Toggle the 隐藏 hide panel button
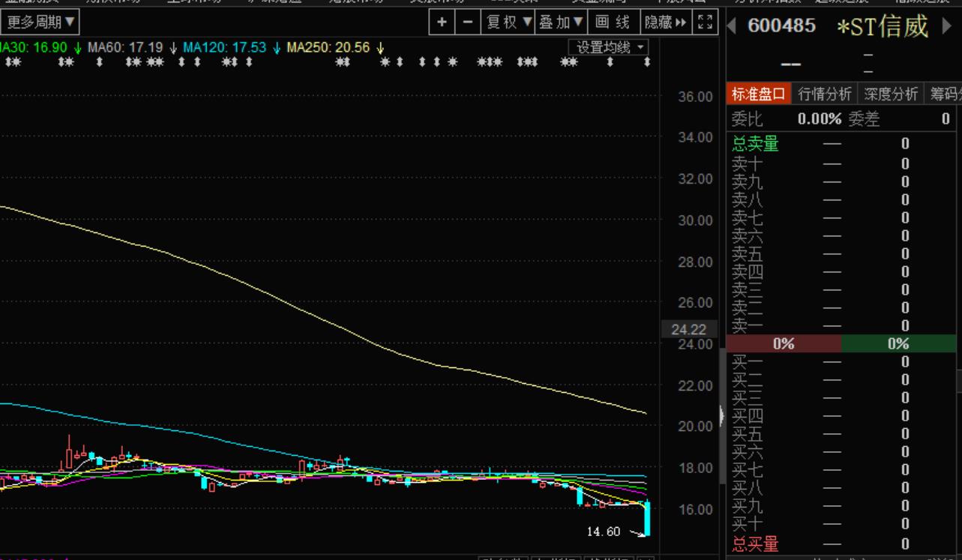The image size is (962, 560). [665, 22]
